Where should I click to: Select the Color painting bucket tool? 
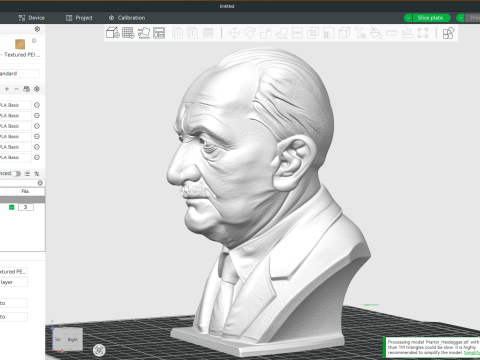tap(376, 33)
